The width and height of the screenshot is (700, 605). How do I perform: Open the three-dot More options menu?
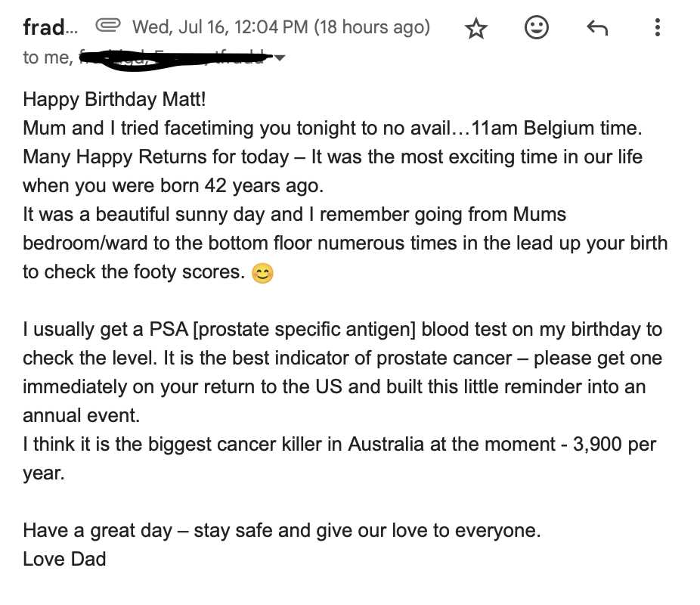[657, 28]
